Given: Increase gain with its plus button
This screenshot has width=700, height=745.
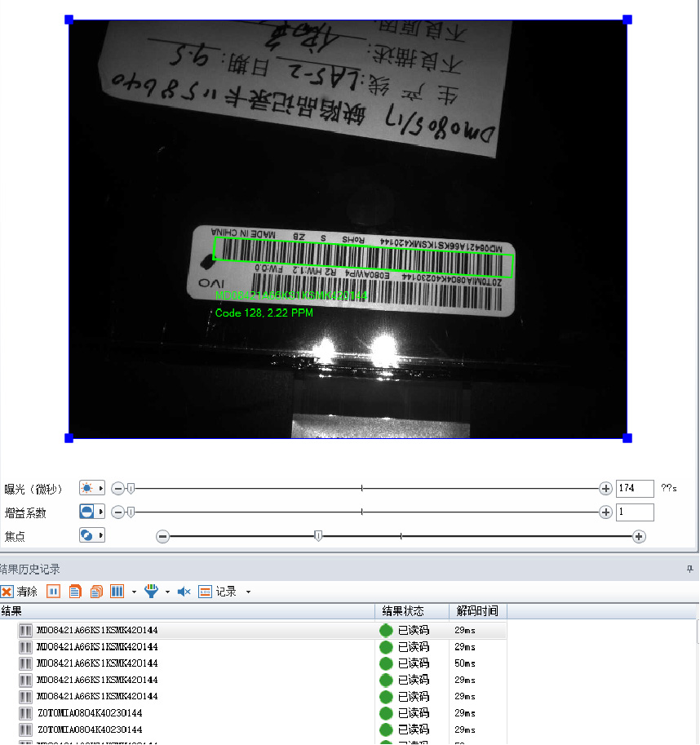Looking at the screenshot, I should (605, 512).
